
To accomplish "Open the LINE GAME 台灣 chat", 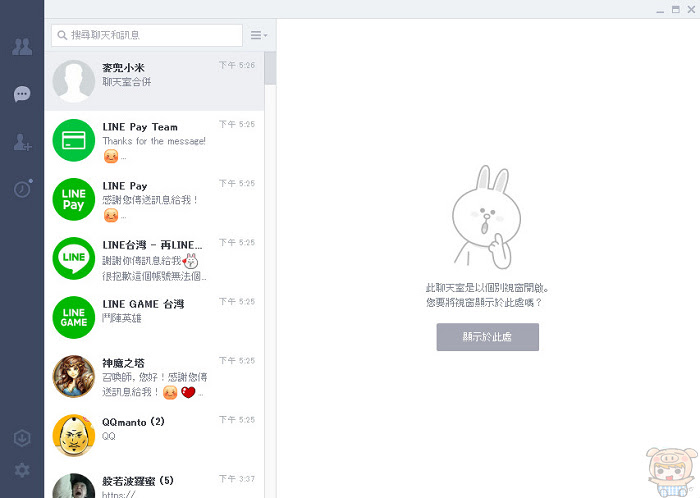I will (x=154, y=317).
